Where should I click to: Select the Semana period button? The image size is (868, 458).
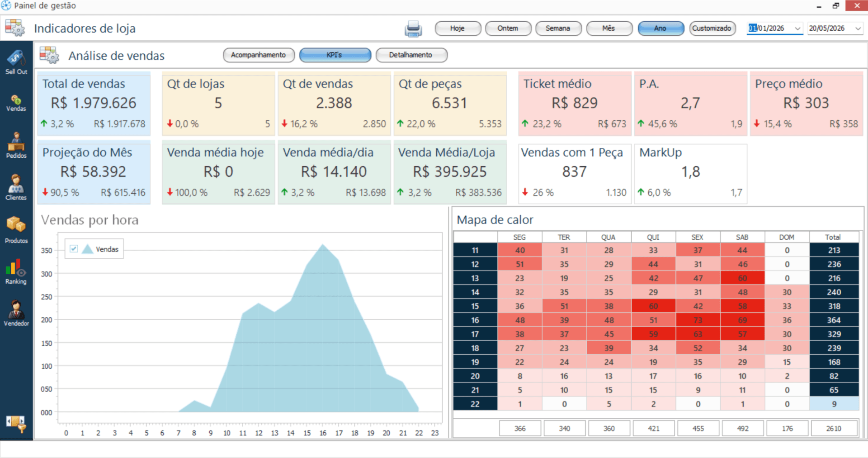tap(558, 28)
